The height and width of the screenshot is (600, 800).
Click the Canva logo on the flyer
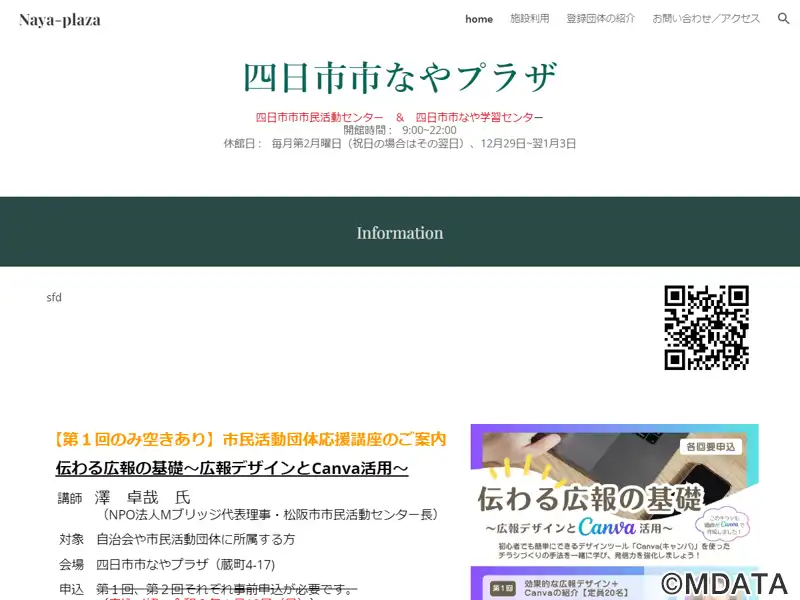point(607,527)
